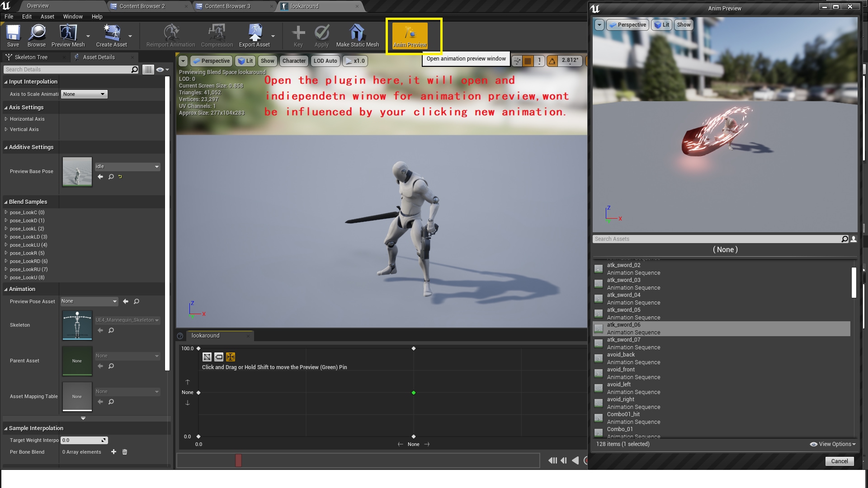The image size is (868, 488).
Task: Toggle grid snapping in the blend space viewport
Action: [x=528, y=61]
